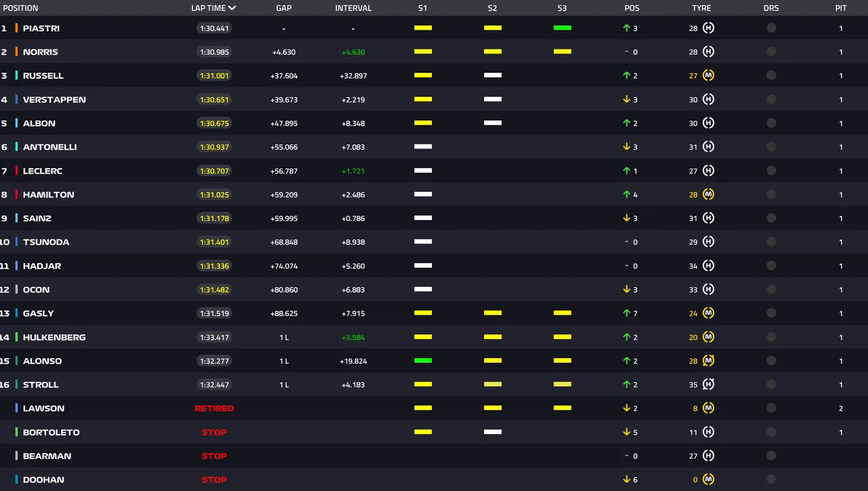
Task: Click Piastri's DRS indicator dot
Action: pyautogui.click(x=771, y=28)
